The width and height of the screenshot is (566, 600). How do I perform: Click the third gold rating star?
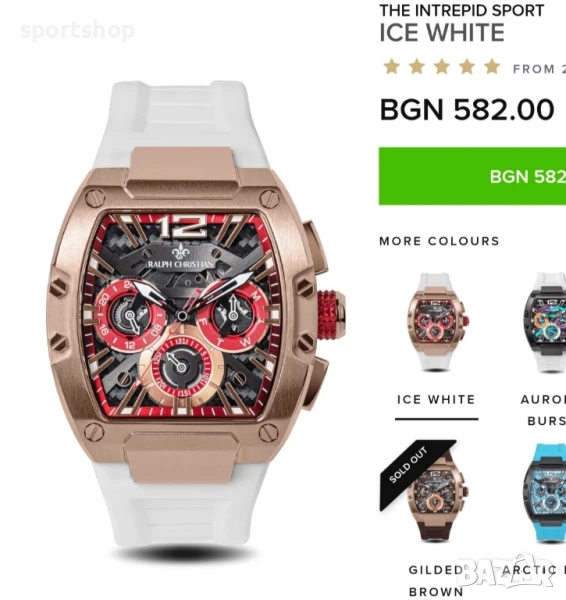click(442, 67)
